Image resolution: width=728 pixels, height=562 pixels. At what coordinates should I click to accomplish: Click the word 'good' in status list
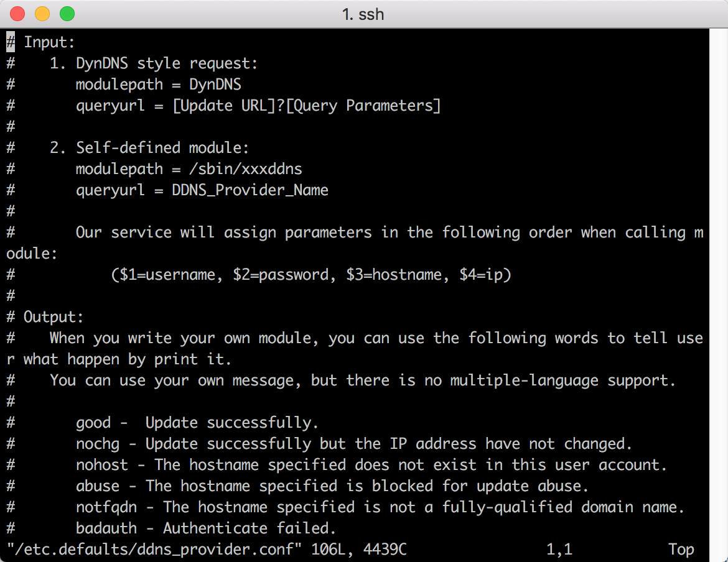click(x=93, y=423)
